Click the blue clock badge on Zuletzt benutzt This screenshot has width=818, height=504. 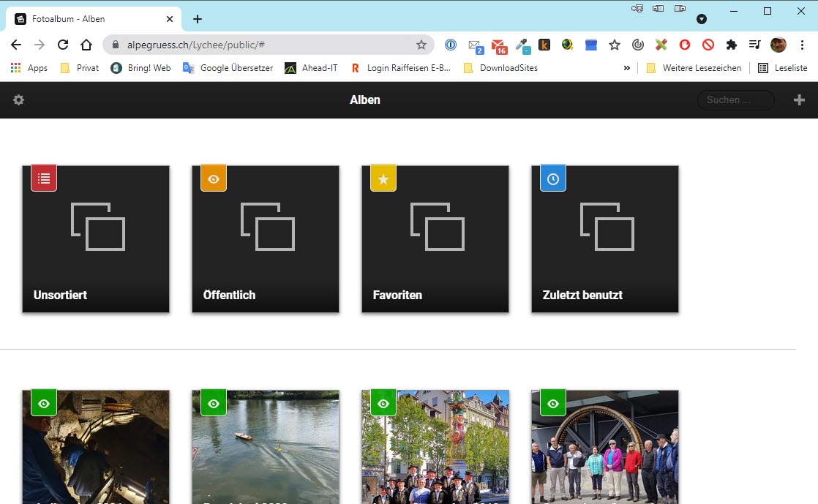552,178
